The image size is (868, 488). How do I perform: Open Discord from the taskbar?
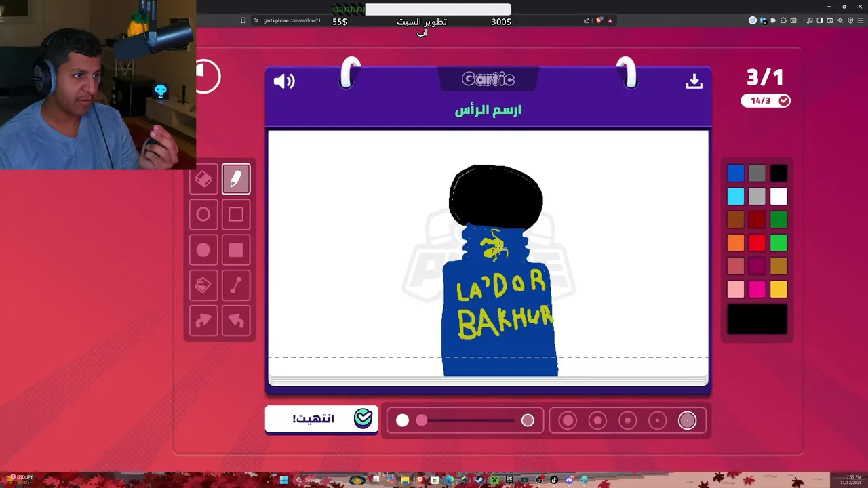click(x=570, y=480)
